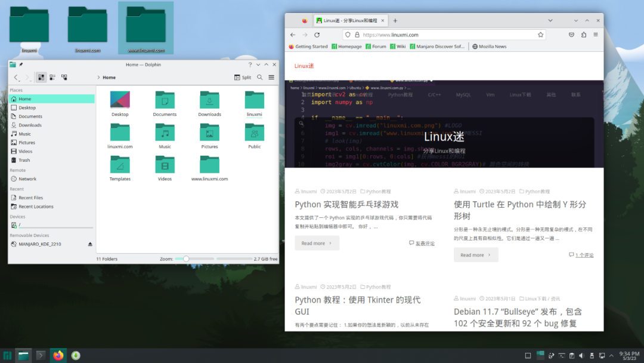Open the Pictures folder icon in file view

(x=209, y=136)
